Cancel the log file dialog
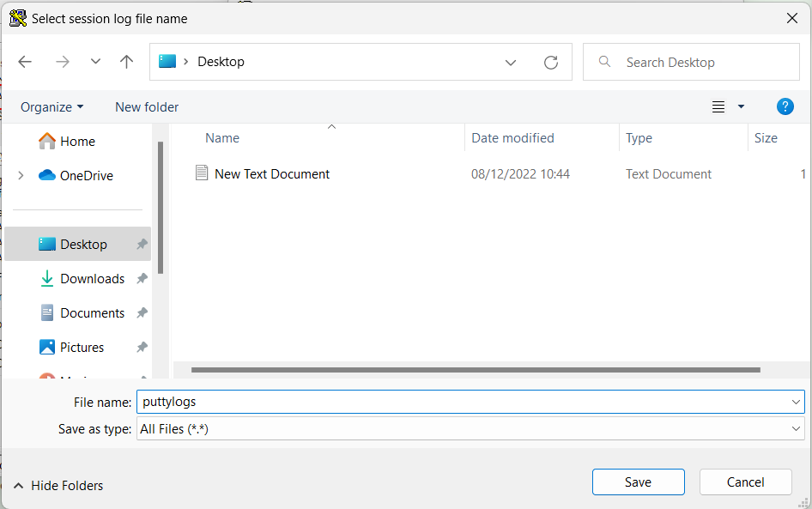This screenshot has height=509, width=812. click(745, 482)
